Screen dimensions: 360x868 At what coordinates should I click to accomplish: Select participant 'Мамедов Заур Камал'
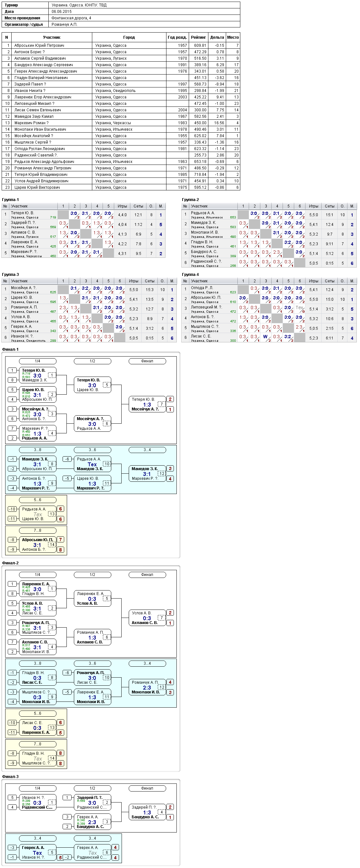coord(34,116)
